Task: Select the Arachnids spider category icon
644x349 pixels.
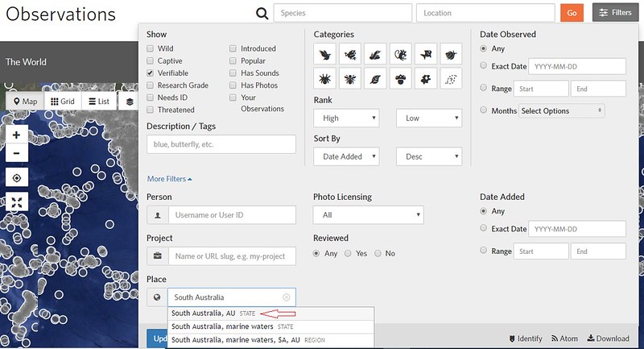Action: tap(324, 79)
